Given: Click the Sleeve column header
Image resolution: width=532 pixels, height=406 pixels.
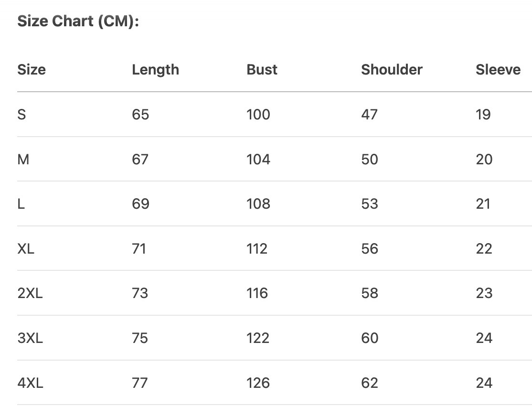Looking at the screenshot, I should pos(498,70).
